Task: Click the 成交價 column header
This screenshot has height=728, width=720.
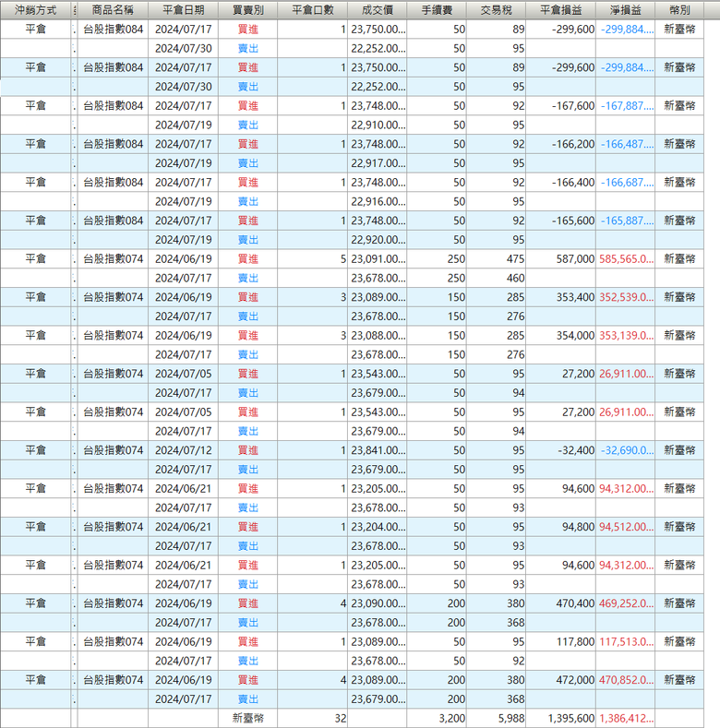Action: (x=377, y=10)
